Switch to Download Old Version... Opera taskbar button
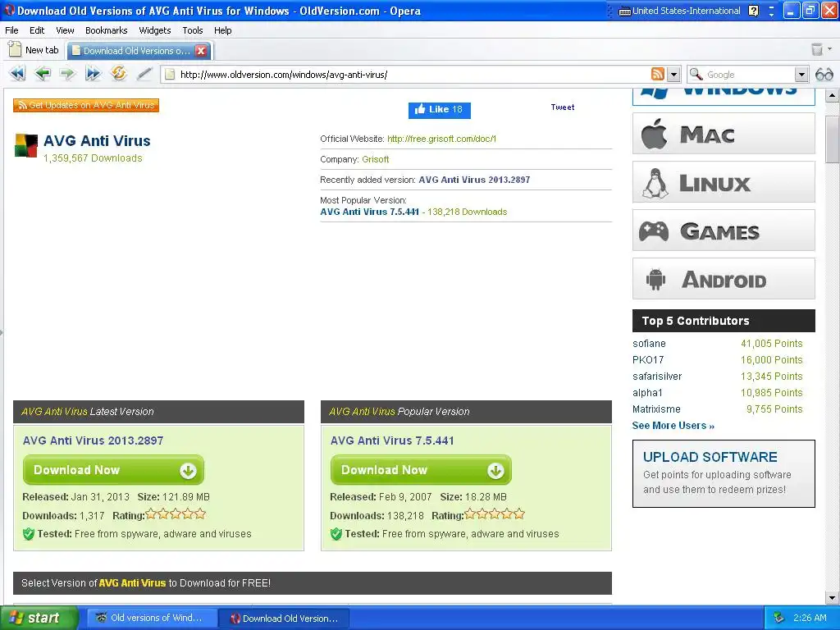This screenshot has height=630, width=840. click(x=285, y=619)
